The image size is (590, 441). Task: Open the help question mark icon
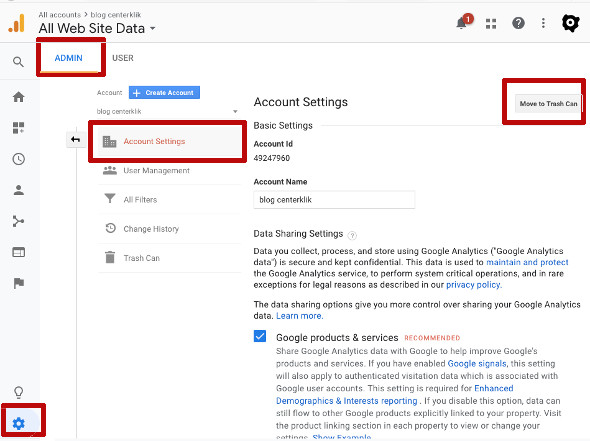(x=518, y=23)
